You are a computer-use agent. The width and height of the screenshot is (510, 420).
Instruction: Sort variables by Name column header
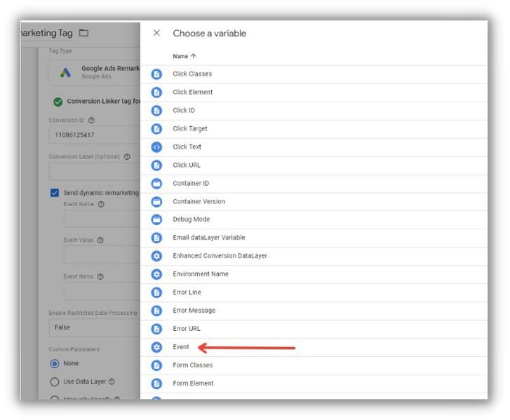pos(184,56)
